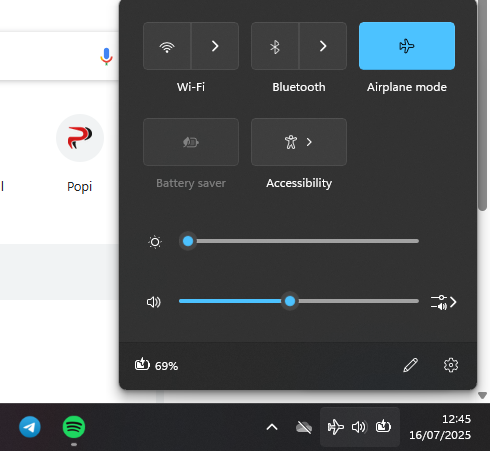The width and height of the screenshot is (490, 451).
Task: Click the Battery saver tile
Action: (191, 142)
